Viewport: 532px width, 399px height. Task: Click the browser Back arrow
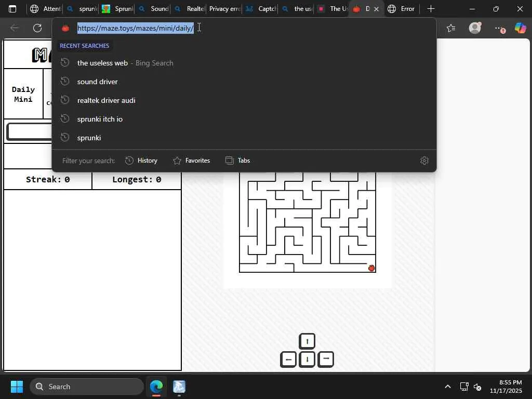(15, 28)
